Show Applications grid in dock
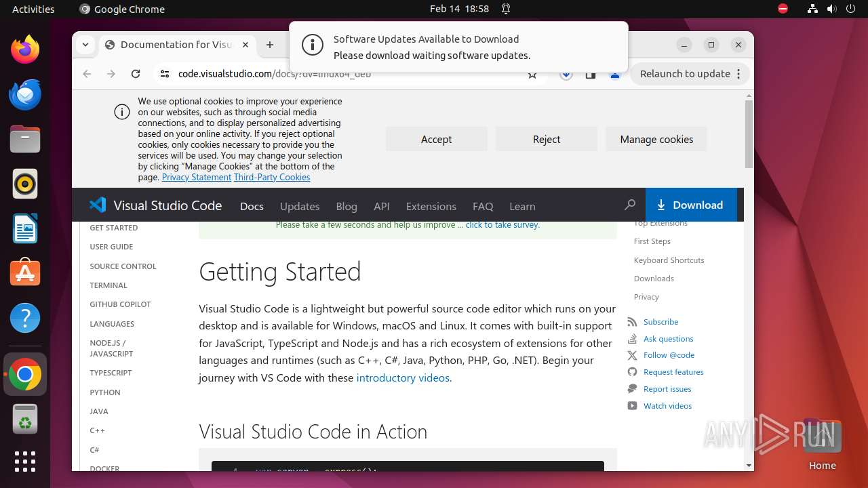This screenshot has height=488, width=868. (25, 462)
